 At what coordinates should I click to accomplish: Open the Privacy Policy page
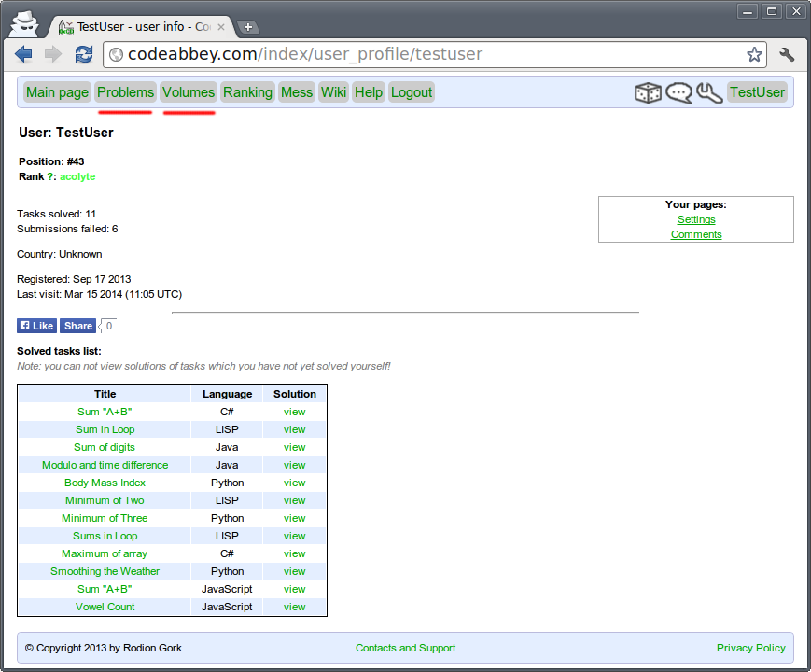(x=750, y=648)
